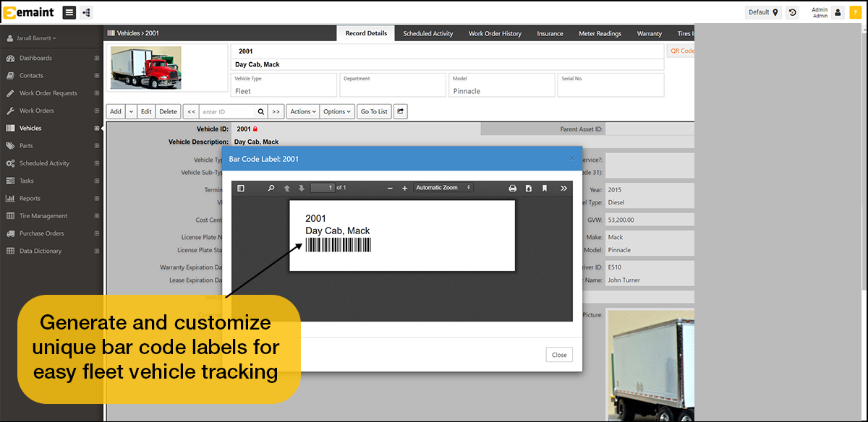Expand the Dashboards plus icon
Image resolution: width=868 pixels, height=422 pixels.
click(96, 58)
